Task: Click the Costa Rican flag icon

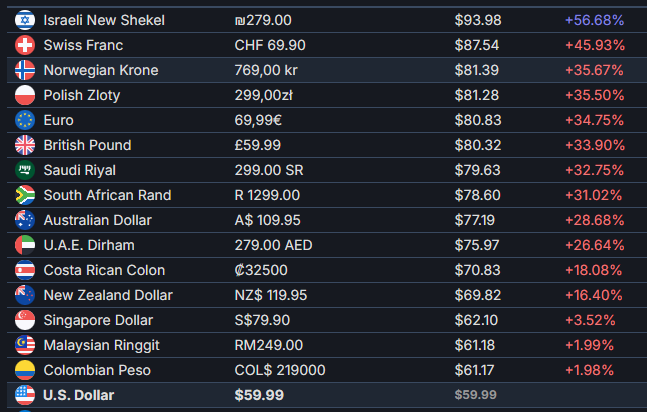Action: 25,270
